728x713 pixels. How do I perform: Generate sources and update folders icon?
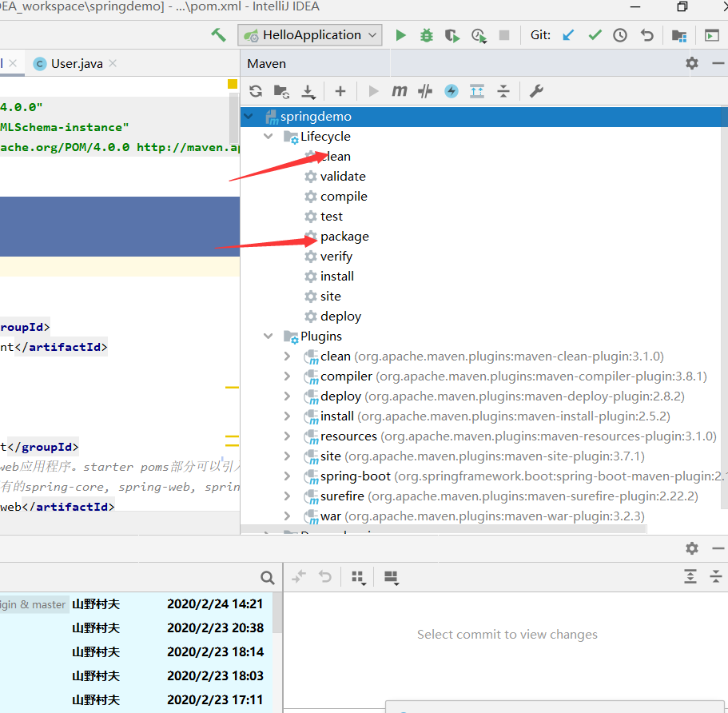click(281, 91)
